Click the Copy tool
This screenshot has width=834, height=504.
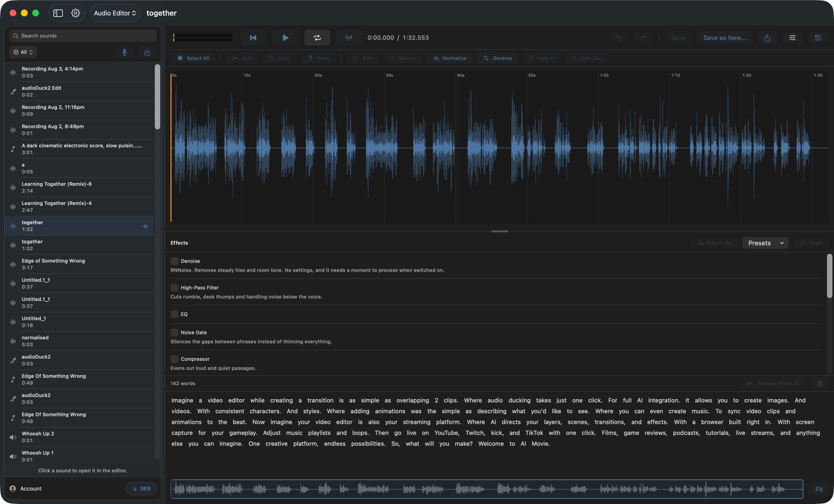click(279, 58)
